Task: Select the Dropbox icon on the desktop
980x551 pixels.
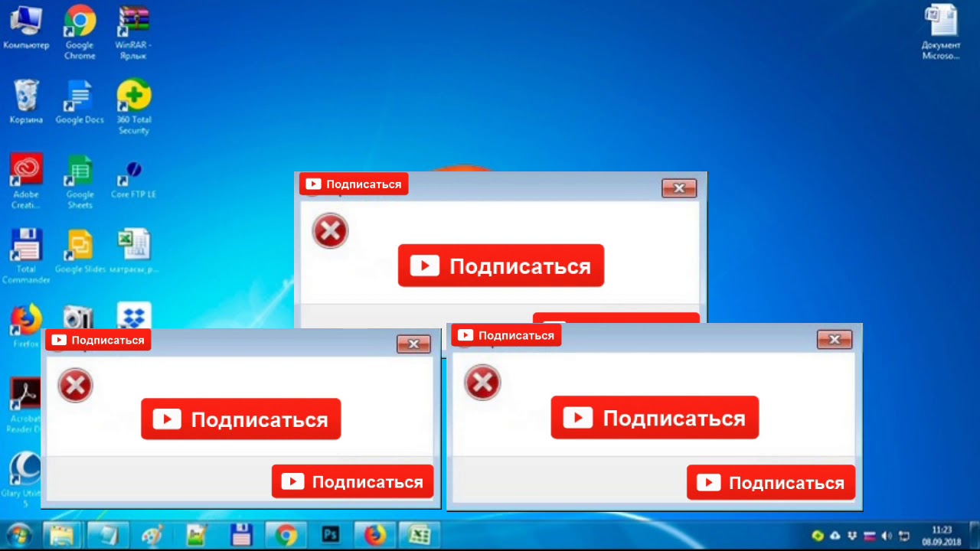Action: pyautogui.click(x=134, y=316)
